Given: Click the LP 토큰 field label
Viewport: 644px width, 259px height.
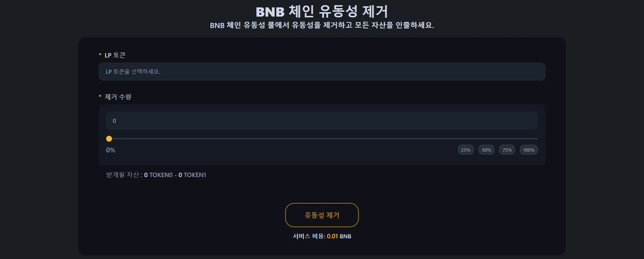Looking at the screenshot, I should point(115,55).
